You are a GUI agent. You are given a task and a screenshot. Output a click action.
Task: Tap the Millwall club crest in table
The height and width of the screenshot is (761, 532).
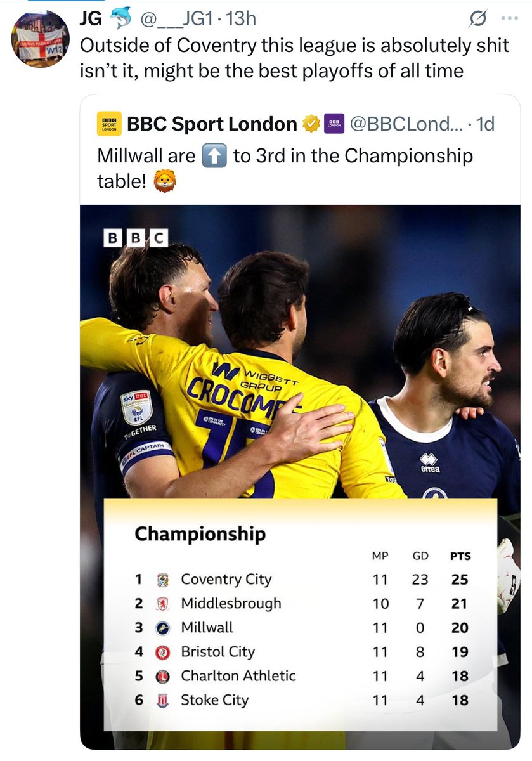[x=163, y=628]
